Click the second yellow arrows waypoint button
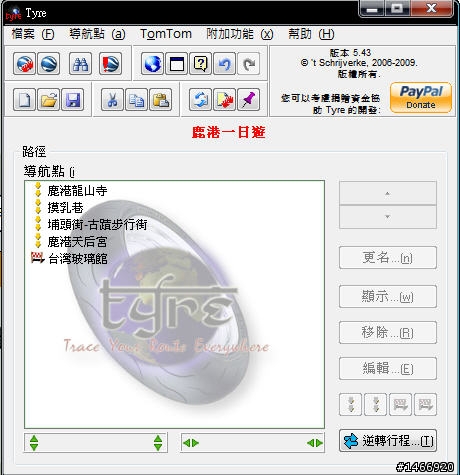Viewport: 460px width, 475px height. click(376, 404)
